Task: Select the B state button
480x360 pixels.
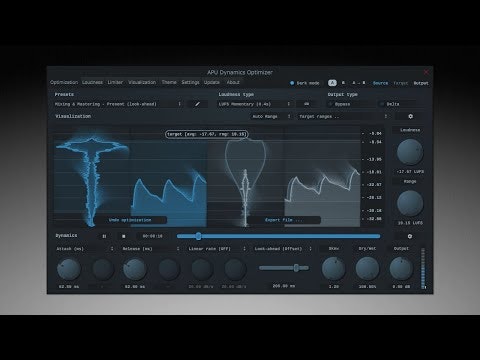Action: click(343, 83)
